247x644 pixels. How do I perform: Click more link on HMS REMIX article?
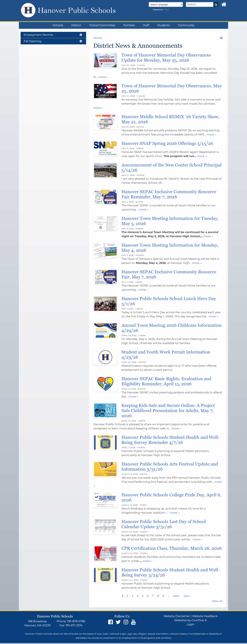tap(211, 134)
